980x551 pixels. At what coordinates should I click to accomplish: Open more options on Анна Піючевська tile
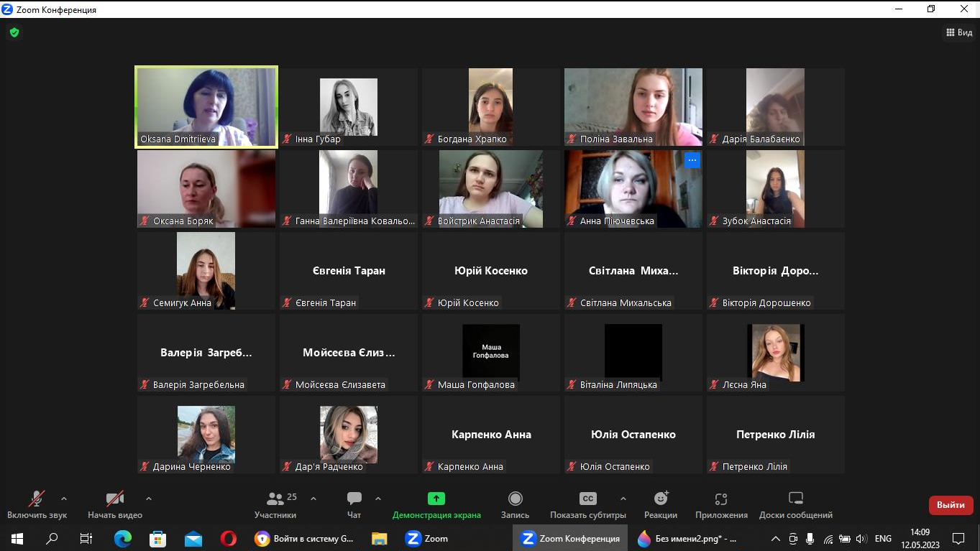[692, 160]
